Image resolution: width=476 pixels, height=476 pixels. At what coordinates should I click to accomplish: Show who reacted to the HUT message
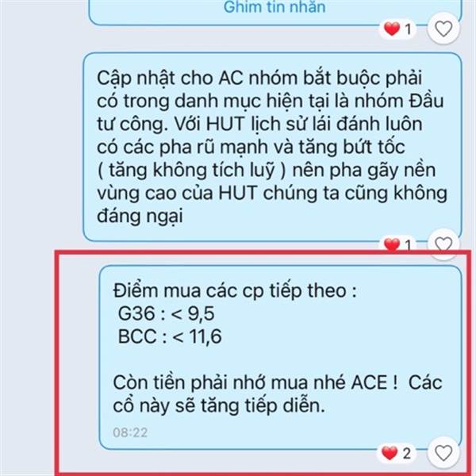coord(392,244)
